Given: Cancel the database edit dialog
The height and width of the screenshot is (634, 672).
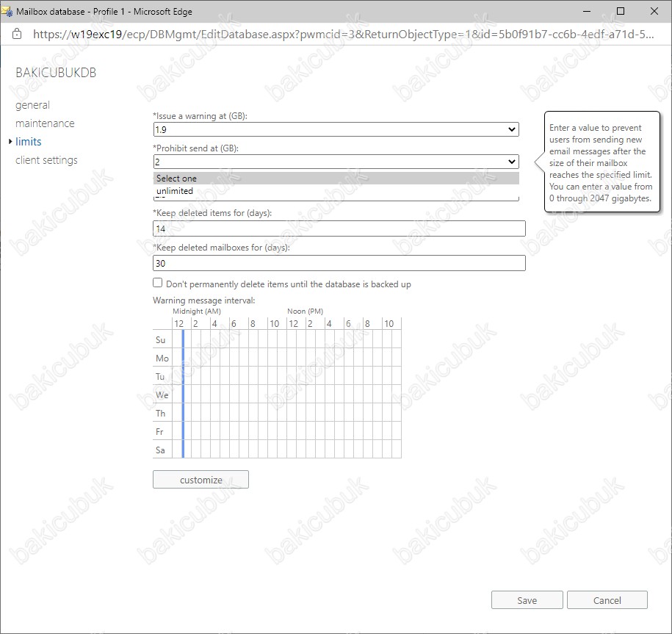Looking at the screenshot, I should [607, 600].
